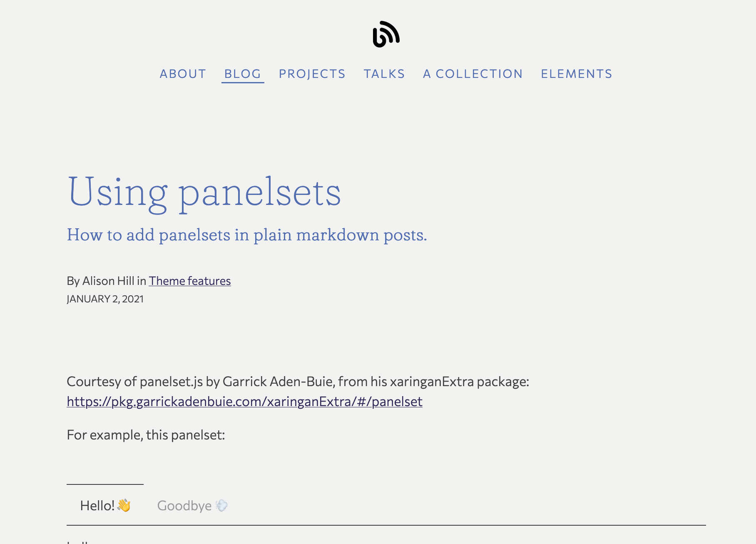Click the subtitle about plain markdown posts
756x544 pixels.
246,235
